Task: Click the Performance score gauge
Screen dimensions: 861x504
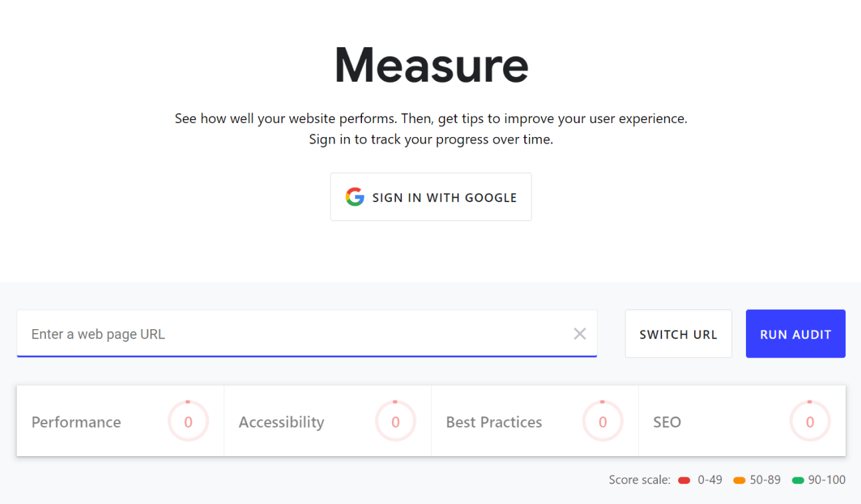Action: point(188,422)
